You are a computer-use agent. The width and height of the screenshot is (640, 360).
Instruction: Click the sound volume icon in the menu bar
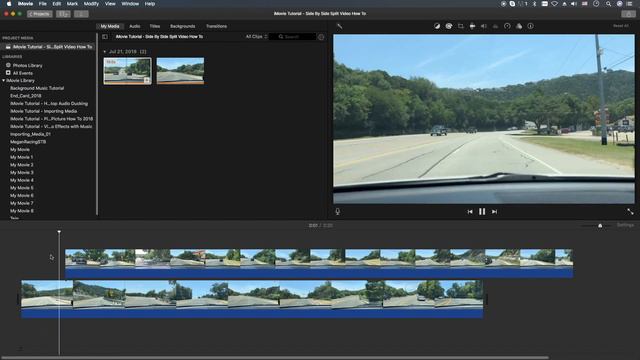coord(574,4)
